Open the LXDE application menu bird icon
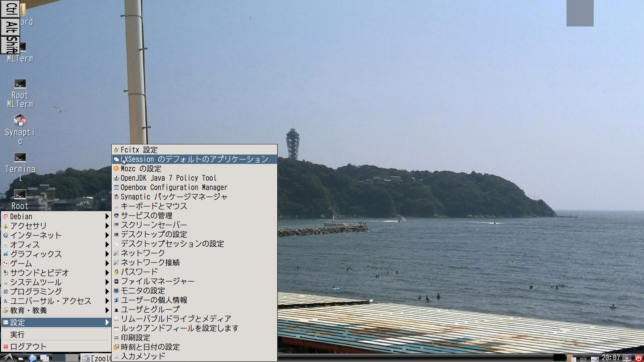Viewport: 644px width, 362px height. [7, 358]
